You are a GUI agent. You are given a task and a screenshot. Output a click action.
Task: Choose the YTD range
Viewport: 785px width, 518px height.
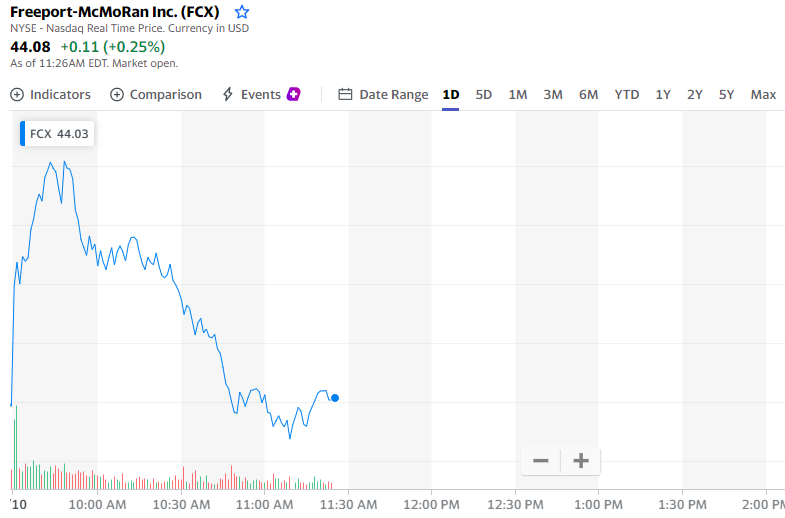627,94
